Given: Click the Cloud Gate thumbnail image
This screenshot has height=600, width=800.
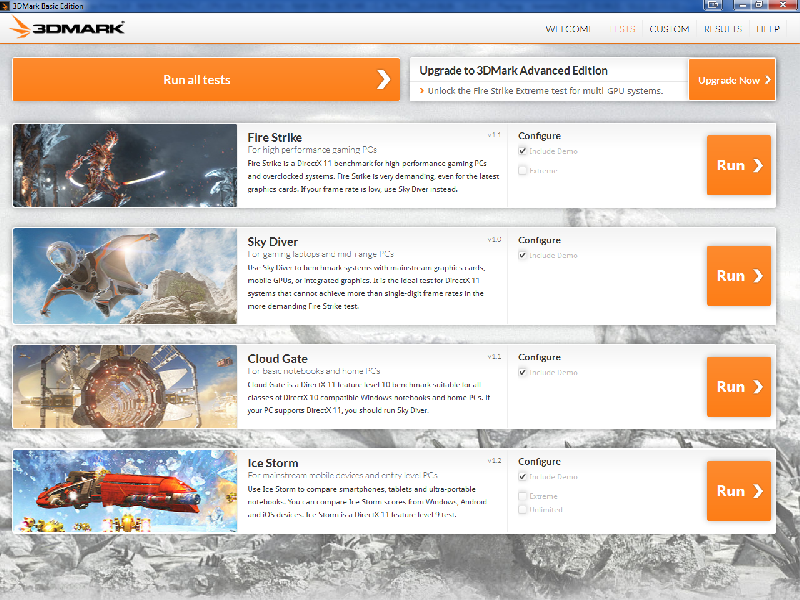Looking at the screenshot, I should 125,386.
